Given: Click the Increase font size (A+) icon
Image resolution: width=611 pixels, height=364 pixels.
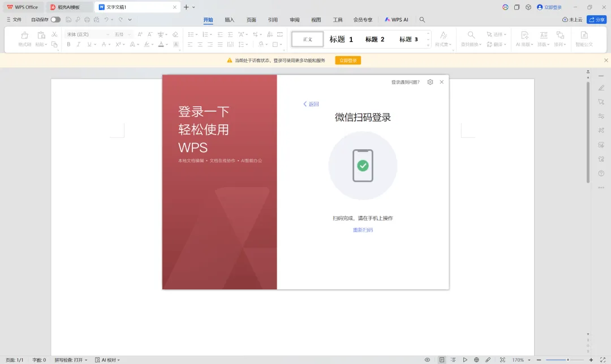Looking at the screenshot, I should pos(140,34).
